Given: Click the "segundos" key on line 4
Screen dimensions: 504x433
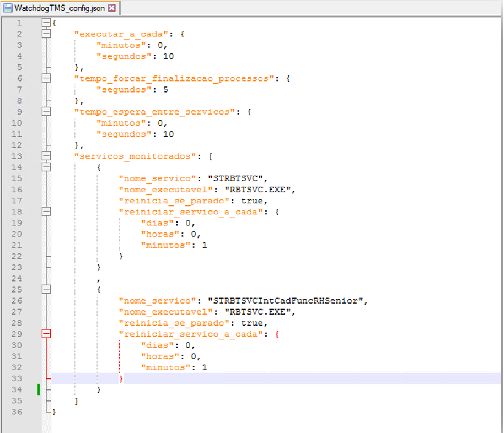Looking at the screenshot, I should click(124, 57).
